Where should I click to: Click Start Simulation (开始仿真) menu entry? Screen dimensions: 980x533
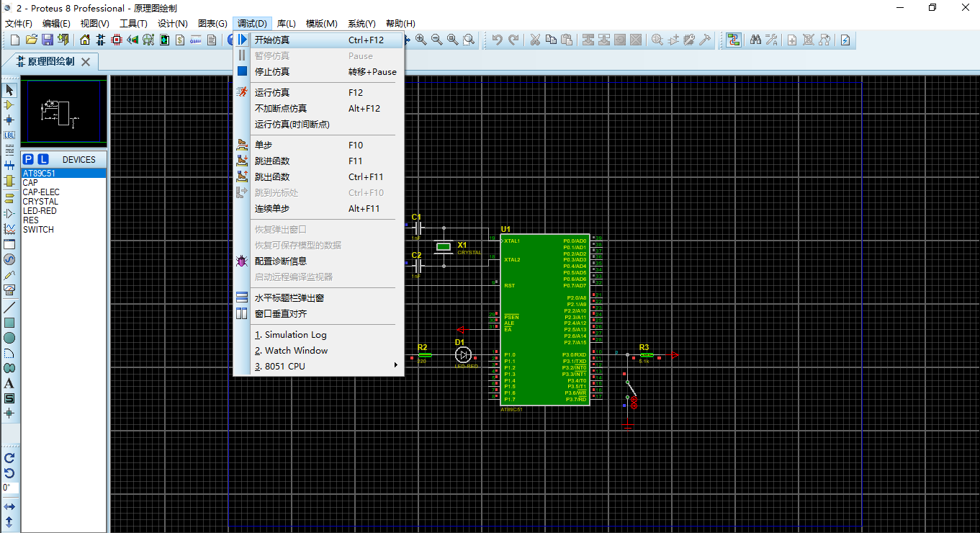tap(272, 40)
